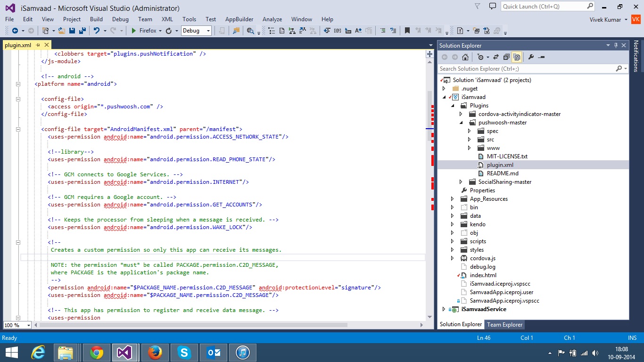Image resolution: width=644 pixels, height=362 pixels.
Task: Open Properties wrench icon in Solution Explorer
Action: 531,57
